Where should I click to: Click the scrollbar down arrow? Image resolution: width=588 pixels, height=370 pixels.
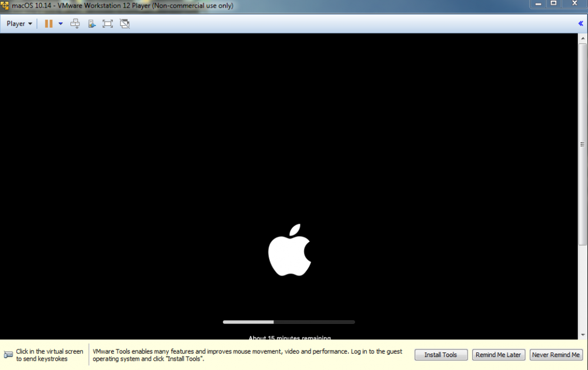[582, 335]
